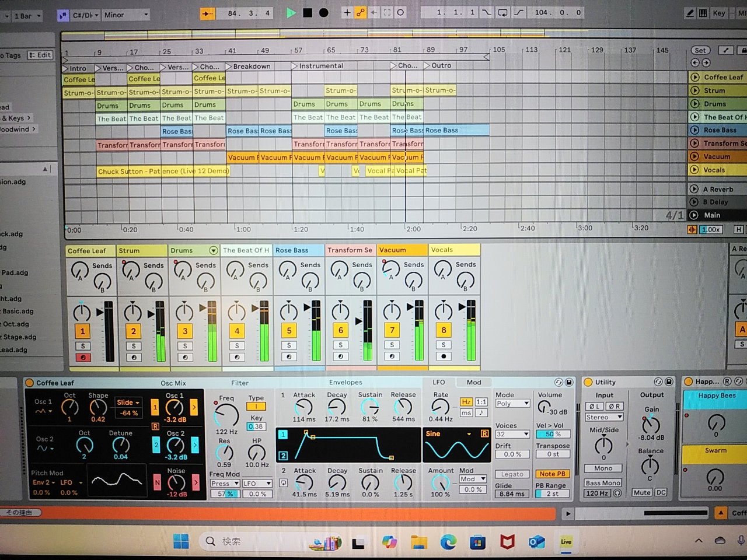Click the Punch-In switch icon
The width and height of the screenshot is (747, 560).
(486, 12)
